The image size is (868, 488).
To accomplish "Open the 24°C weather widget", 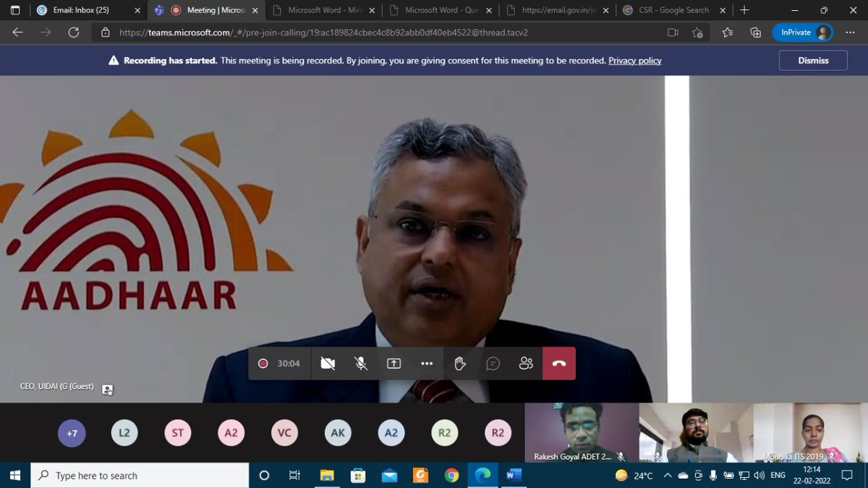I will (x=634, y=476).
